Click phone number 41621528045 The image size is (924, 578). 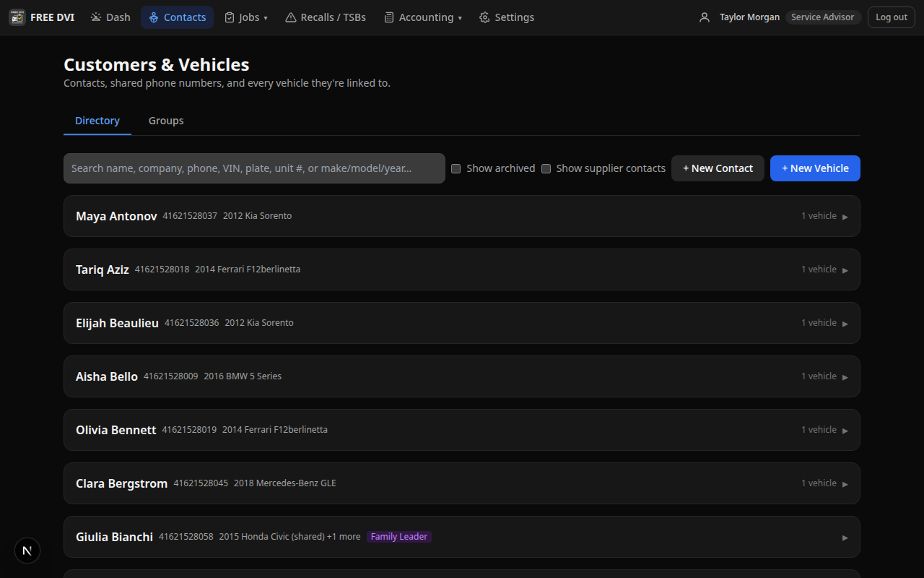pos(201,483)
